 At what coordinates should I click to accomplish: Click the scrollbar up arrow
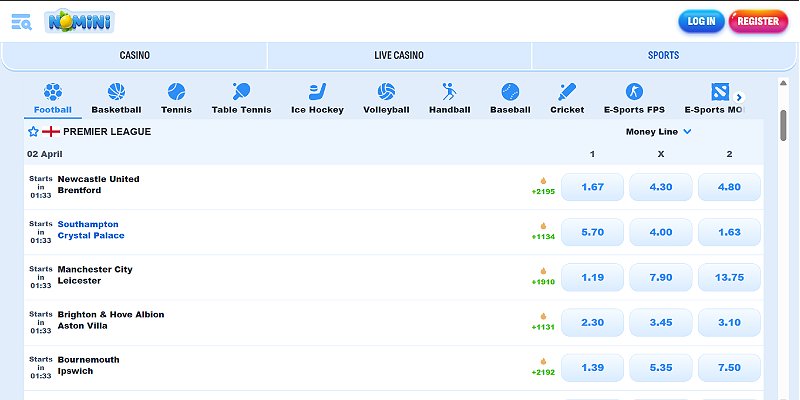click(x=783, y=83)
